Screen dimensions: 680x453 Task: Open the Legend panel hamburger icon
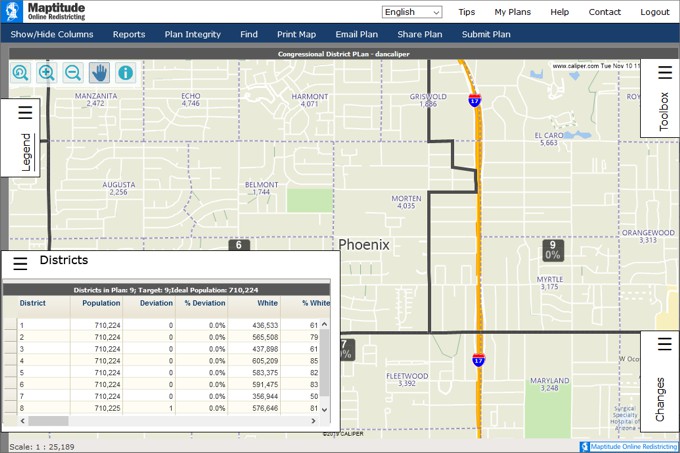(25, 113)
